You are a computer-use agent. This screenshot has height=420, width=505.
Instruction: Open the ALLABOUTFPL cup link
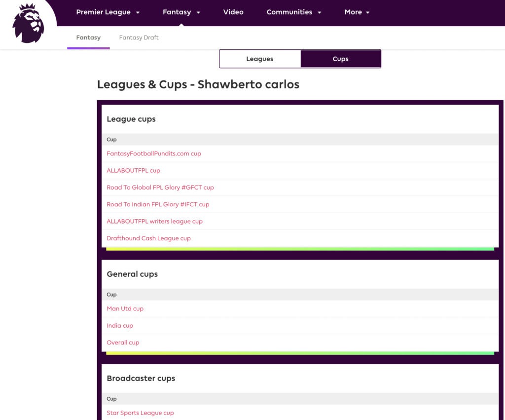(133, 170)
